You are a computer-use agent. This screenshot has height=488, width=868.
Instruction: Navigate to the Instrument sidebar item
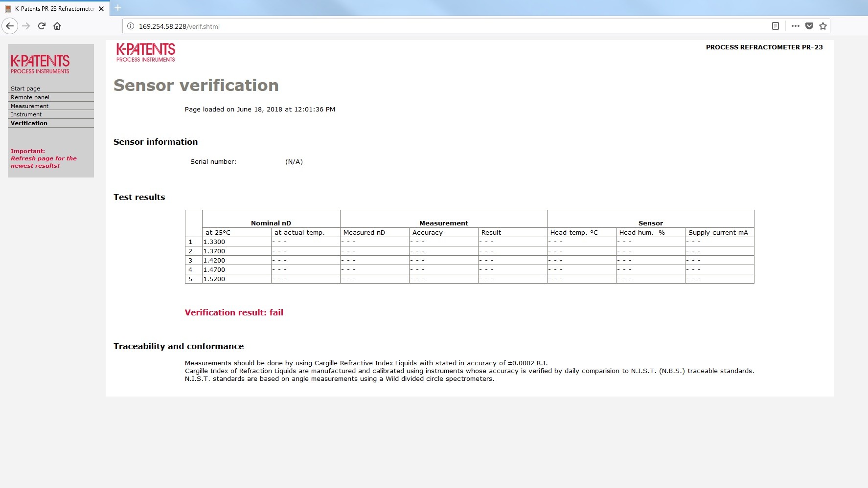pos(26,114)
